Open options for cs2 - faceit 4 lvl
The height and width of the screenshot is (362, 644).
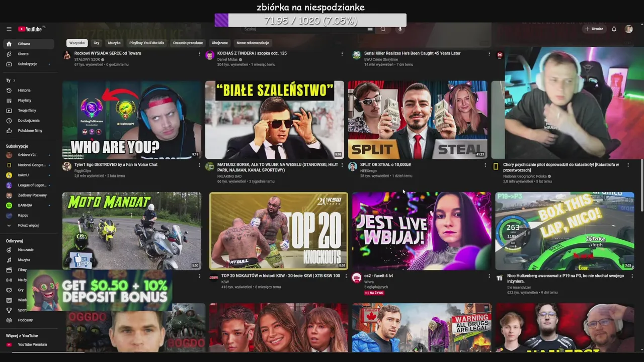pyautogui.click(x=489, y=276)
